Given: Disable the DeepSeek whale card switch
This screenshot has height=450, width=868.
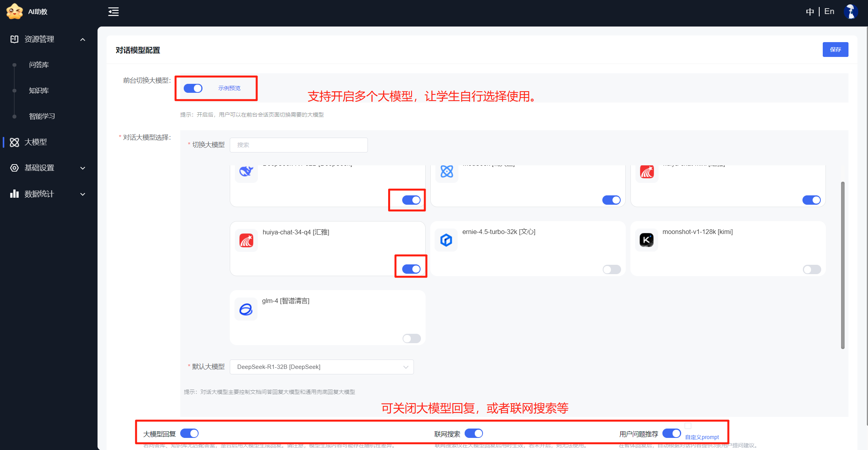Looking at the screenshot, I should (411, 200).
